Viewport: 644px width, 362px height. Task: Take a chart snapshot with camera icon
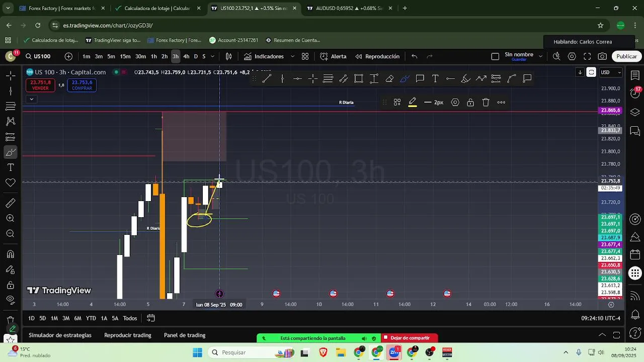click(x=602, y=56)
